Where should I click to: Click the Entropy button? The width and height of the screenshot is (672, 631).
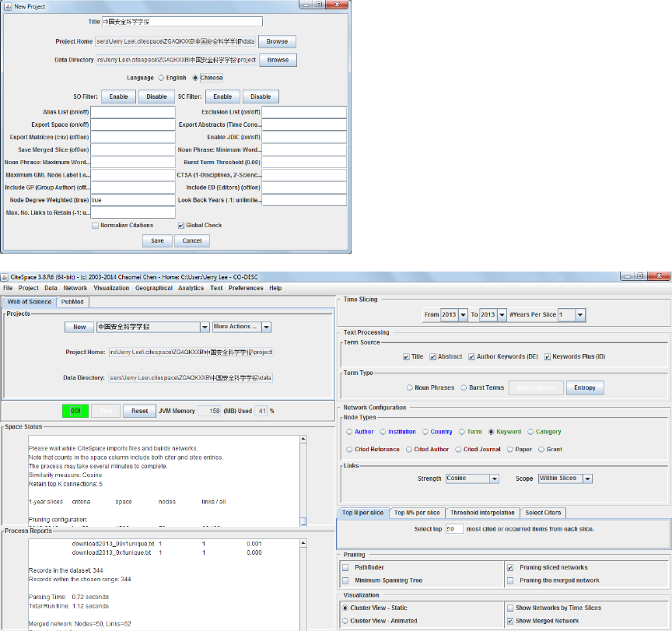585,388
